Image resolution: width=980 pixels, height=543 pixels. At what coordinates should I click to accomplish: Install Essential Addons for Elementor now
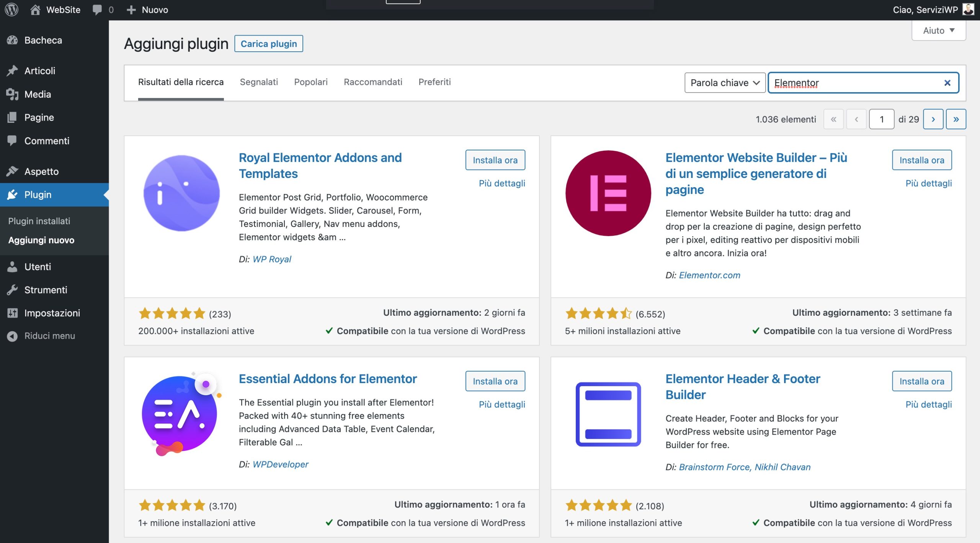(495, 381)
